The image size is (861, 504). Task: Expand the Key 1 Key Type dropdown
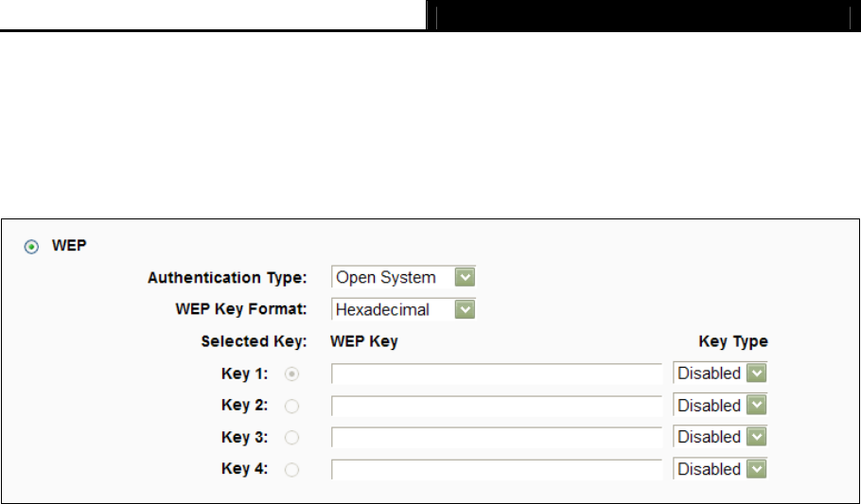(x=720, y=374)
